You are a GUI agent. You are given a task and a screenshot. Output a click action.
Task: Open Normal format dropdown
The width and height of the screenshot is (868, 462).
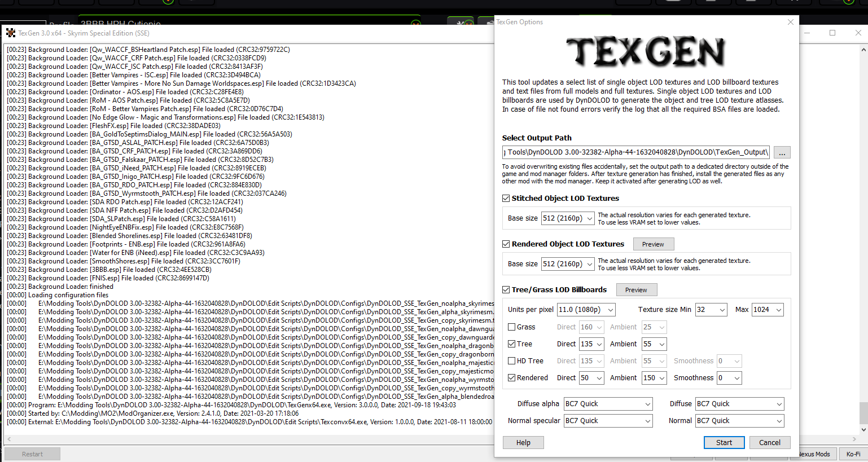pyautogui.click(x=740, y=421)
